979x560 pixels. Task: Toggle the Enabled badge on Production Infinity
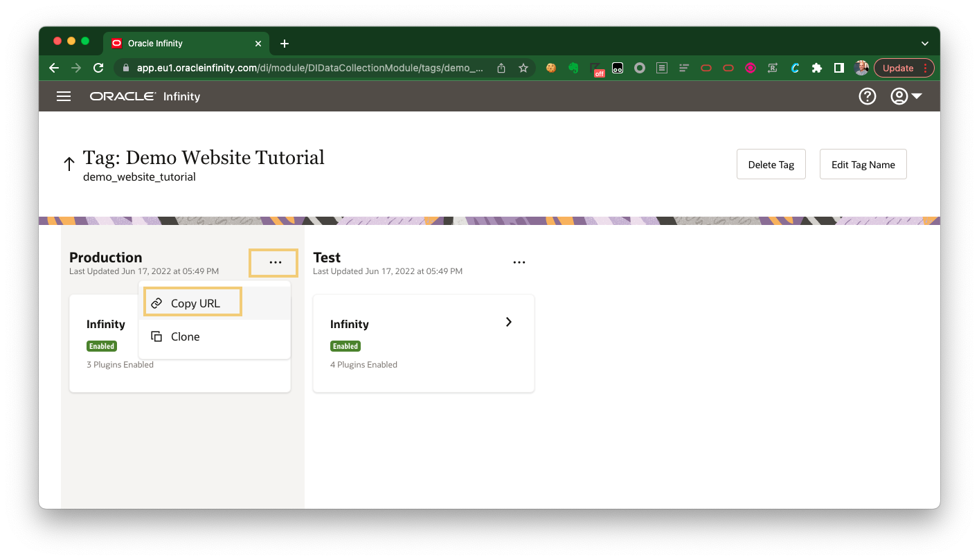pyautogui.click(x=102, y=346)
